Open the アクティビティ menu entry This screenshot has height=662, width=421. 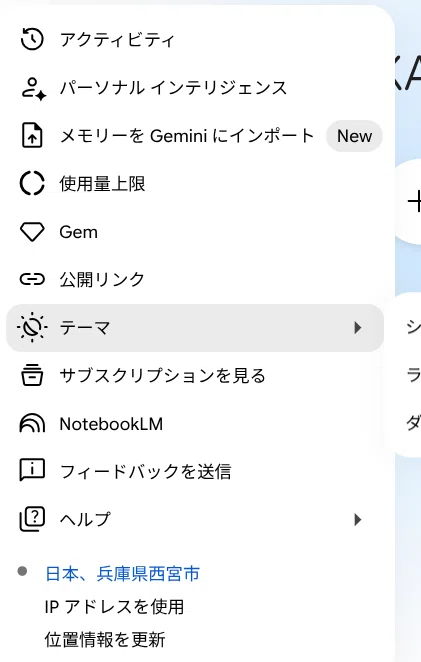(195, 40)
